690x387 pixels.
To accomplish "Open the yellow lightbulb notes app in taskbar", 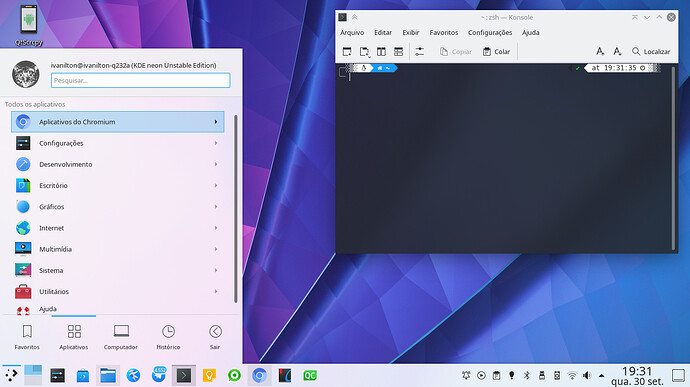I will tap(209, 375).
